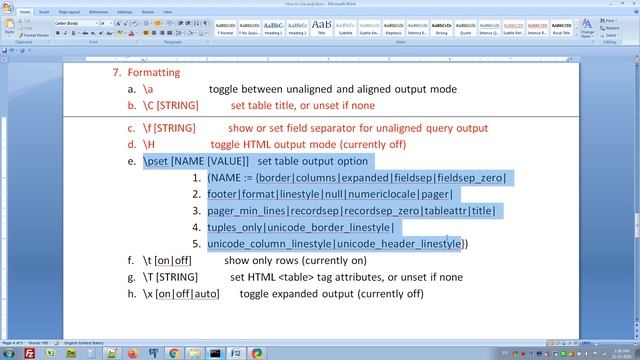Toggle Subscript formatting
This screenshot has width=640, height=360.
(93, 33)
